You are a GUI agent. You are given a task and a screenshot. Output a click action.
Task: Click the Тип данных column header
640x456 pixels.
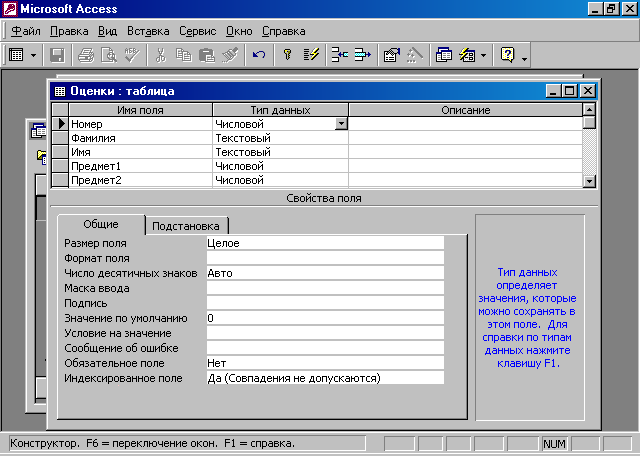tap(280, 110)
